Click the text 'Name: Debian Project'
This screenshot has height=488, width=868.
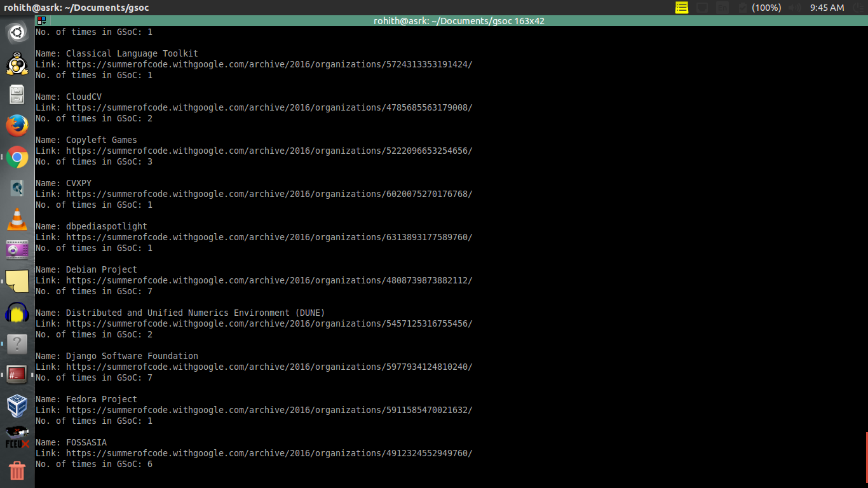[86, 269]
